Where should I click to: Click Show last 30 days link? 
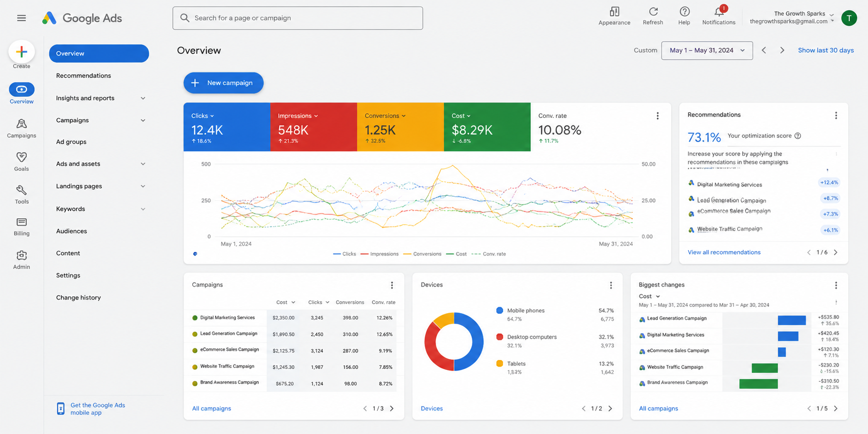[825, 50]
